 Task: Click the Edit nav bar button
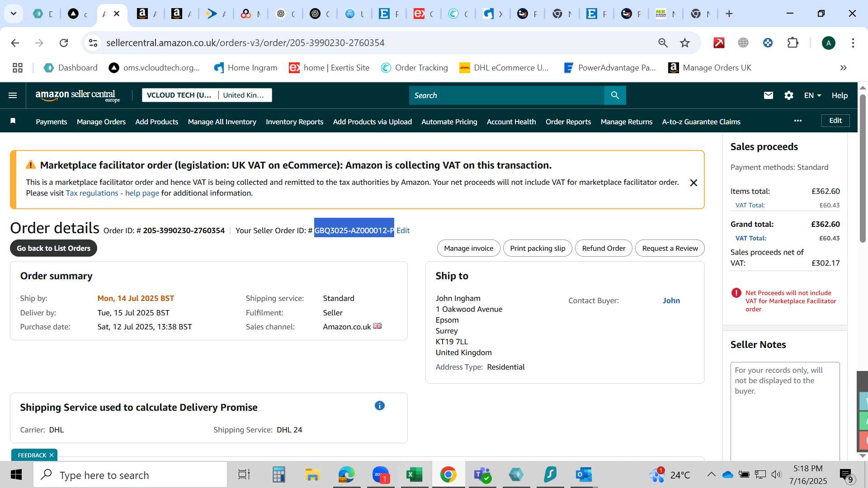pos(835,121)
